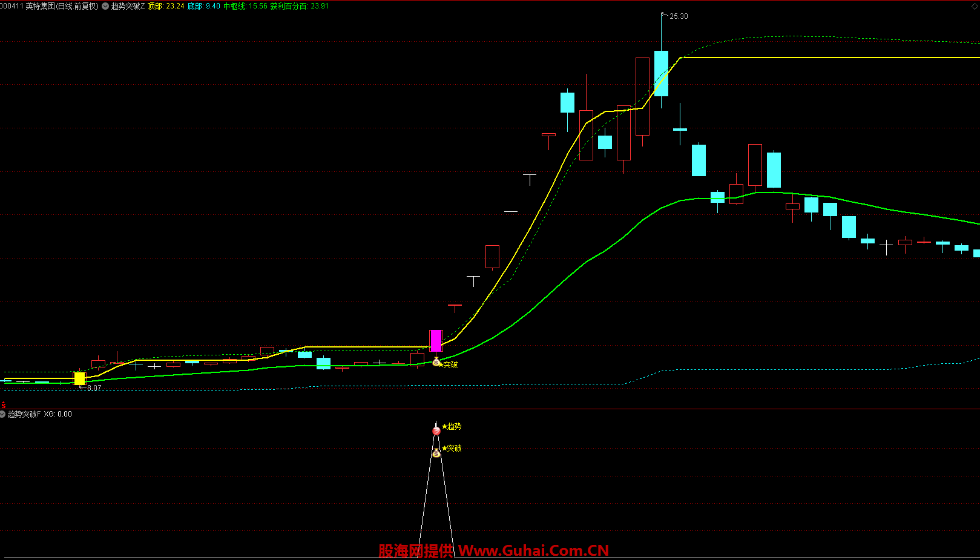Click the 25.30 high price label
Image resolution: width=980 pixels, height=560 pixels.
pyautogui.click(x=679, y=16)
